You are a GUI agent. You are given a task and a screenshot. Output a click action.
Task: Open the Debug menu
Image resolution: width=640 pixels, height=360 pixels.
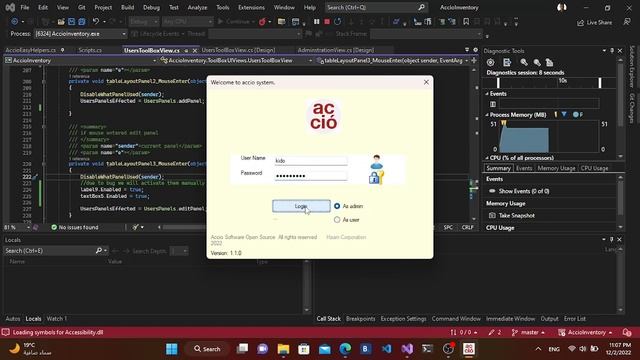click(x=151, y=7)
